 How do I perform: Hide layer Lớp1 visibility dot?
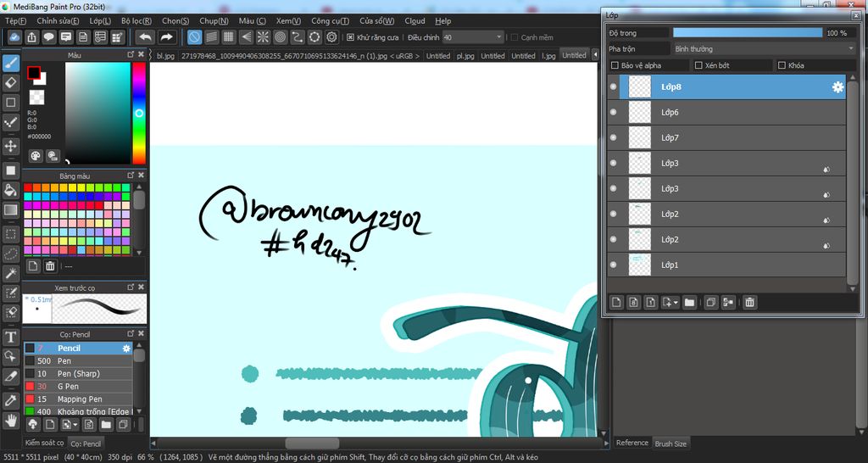tap(614, 265)
